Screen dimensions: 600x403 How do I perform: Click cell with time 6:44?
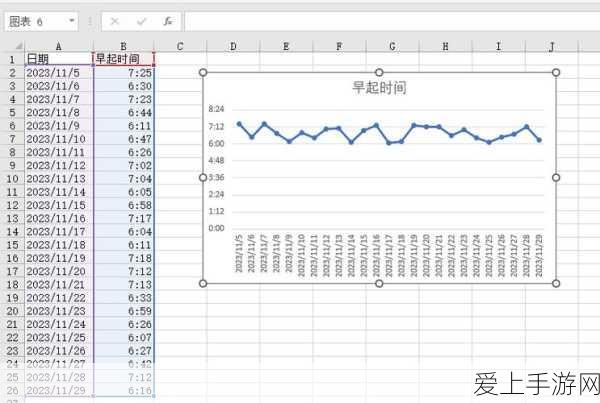(124, 113)
